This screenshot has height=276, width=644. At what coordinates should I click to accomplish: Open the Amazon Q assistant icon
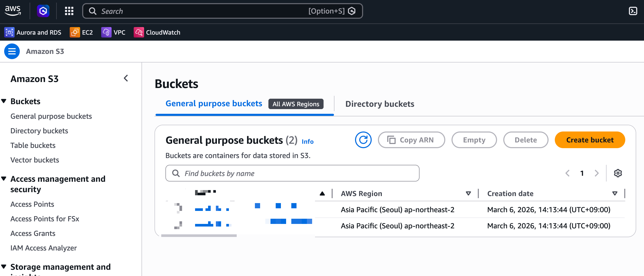click(43, 11)
